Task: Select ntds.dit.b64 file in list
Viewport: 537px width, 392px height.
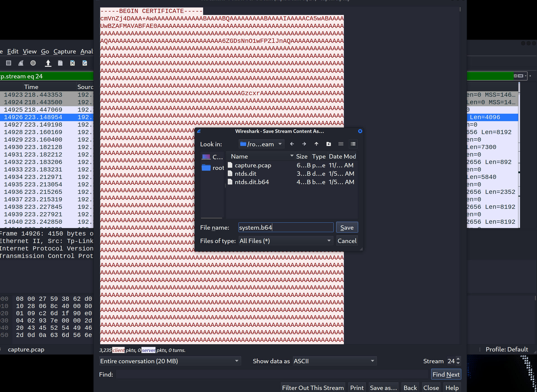Action: tap(252, 182)
